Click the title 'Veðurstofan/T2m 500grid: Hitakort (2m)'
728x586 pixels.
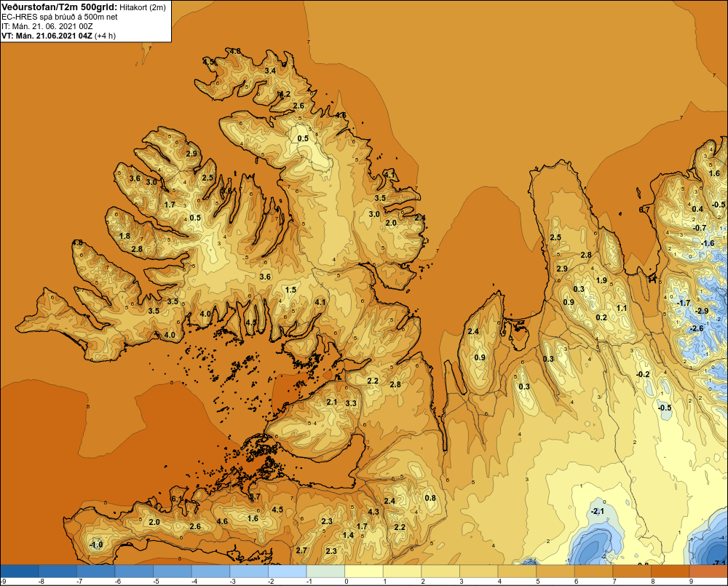tap(84, 7)
